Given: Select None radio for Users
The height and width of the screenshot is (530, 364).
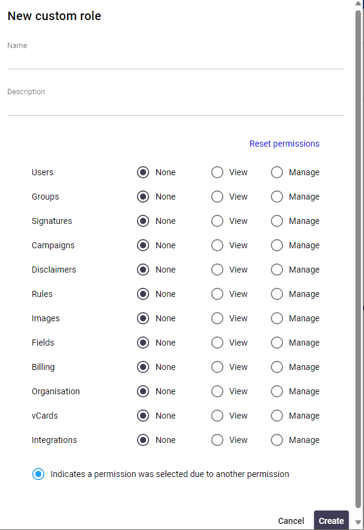Looking at the screenshot, I should 143,172.
